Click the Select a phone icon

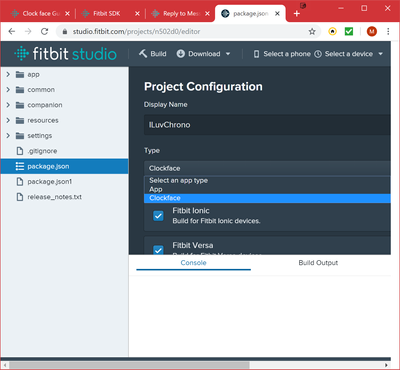click(x=256, y=54)
